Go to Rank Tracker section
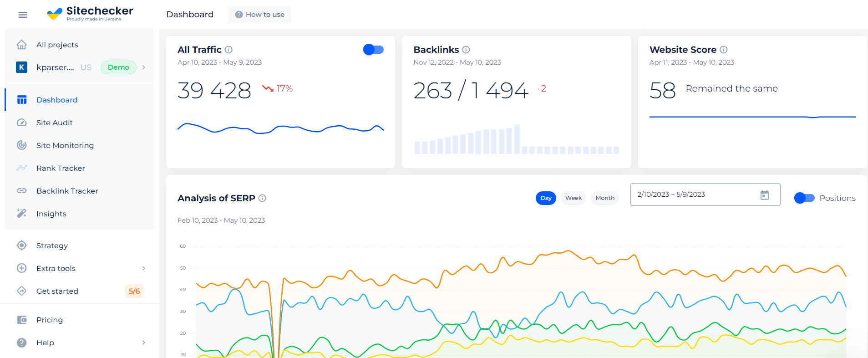 [61, 168]
